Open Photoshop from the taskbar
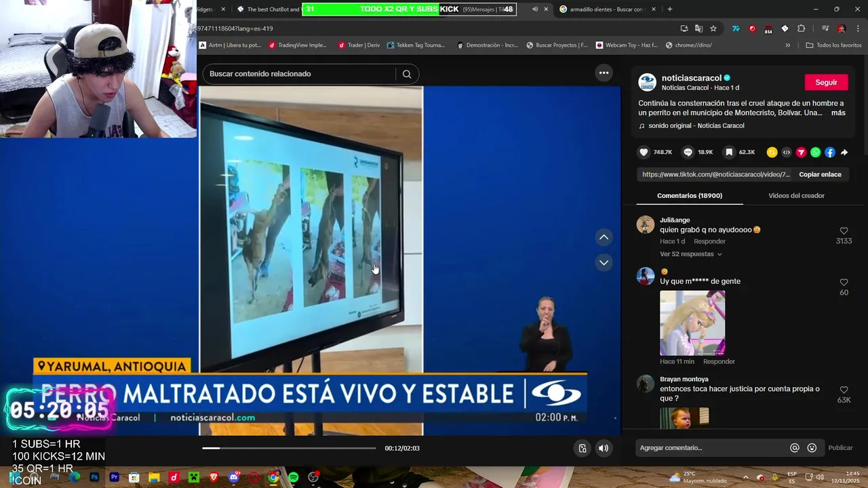The width and height of the screenshot is (868, 488). (x=94, y=478)
